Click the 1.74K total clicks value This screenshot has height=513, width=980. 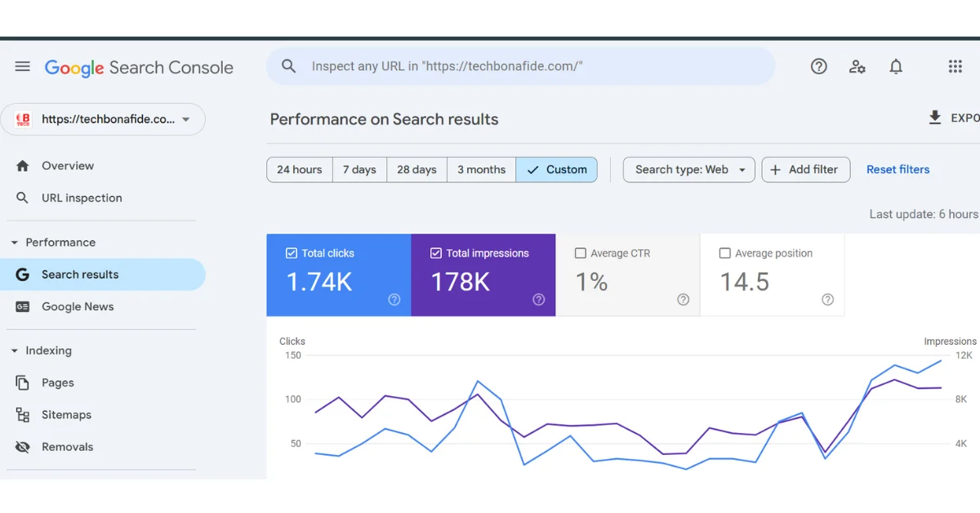tap(319, 283)
